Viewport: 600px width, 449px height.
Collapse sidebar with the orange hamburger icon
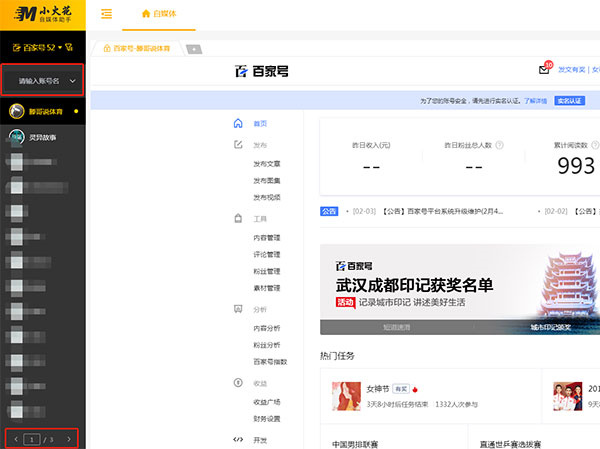(x=106, y=14)
